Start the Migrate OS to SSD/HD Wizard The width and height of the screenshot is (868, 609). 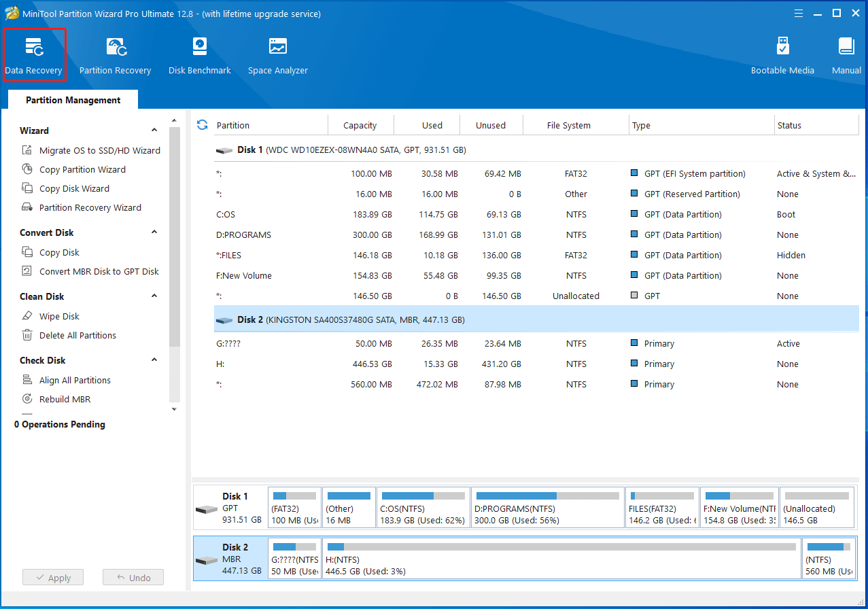[x=91, y=150]
